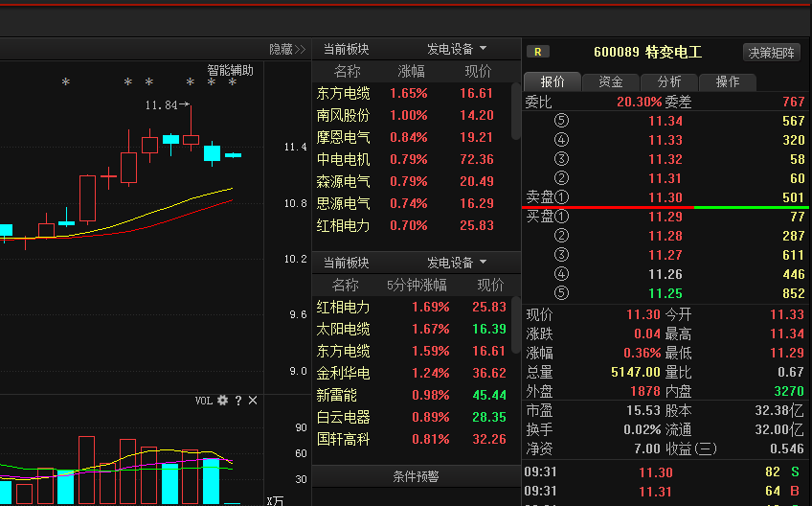Viewport: 812px width, 506px height.
Task: Select 南风股份 stock row
Action: (411, 115)
